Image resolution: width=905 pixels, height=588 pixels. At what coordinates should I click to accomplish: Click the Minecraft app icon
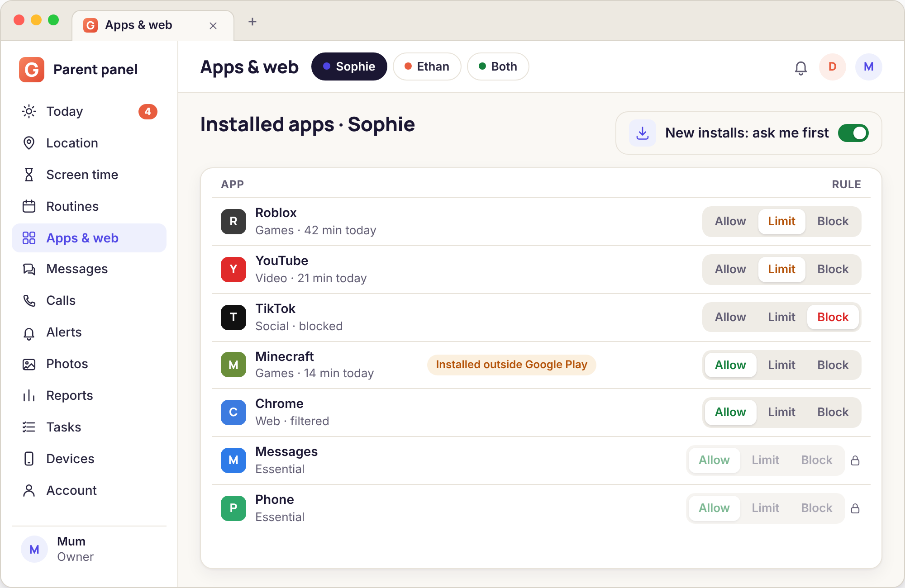(x=233, y=365)
